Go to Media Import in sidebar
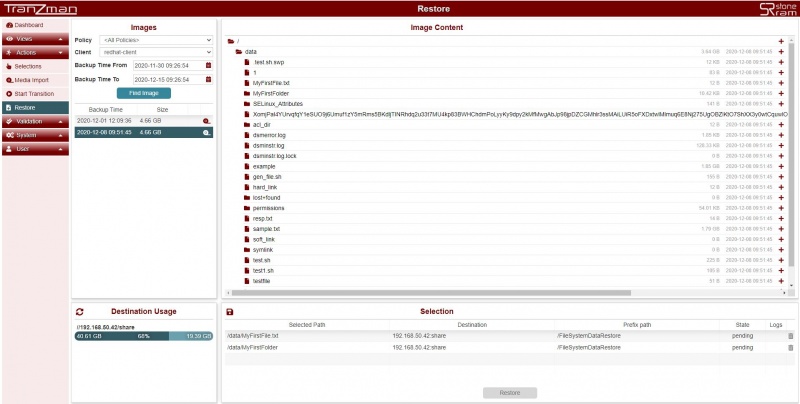Viewport: 800px width, 404px height. click(33, 79)
